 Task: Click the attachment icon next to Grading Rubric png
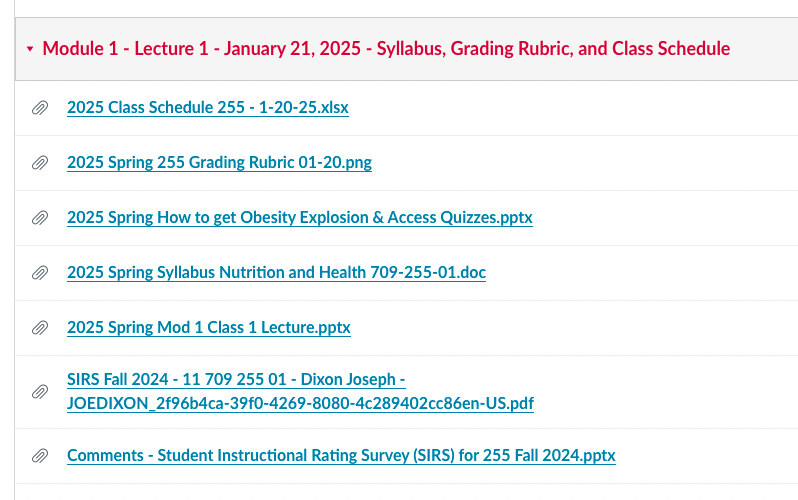40,163
